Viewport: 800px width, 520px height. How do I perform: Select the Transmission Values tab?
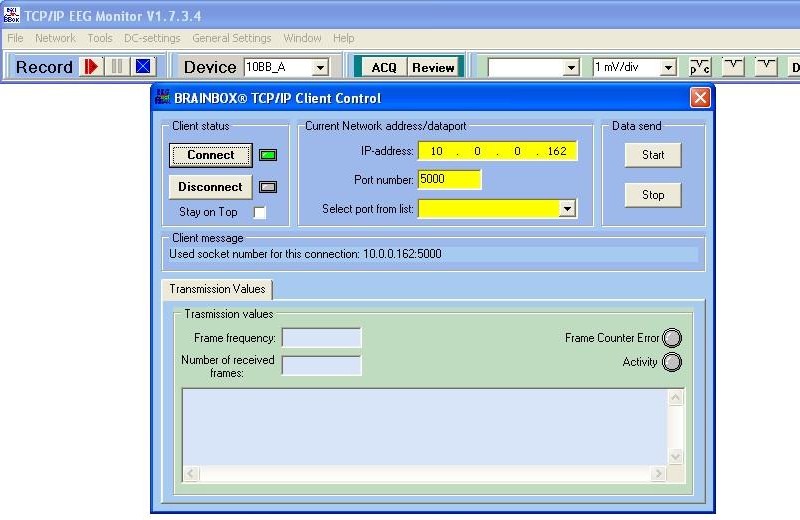(x=217, y=289)
